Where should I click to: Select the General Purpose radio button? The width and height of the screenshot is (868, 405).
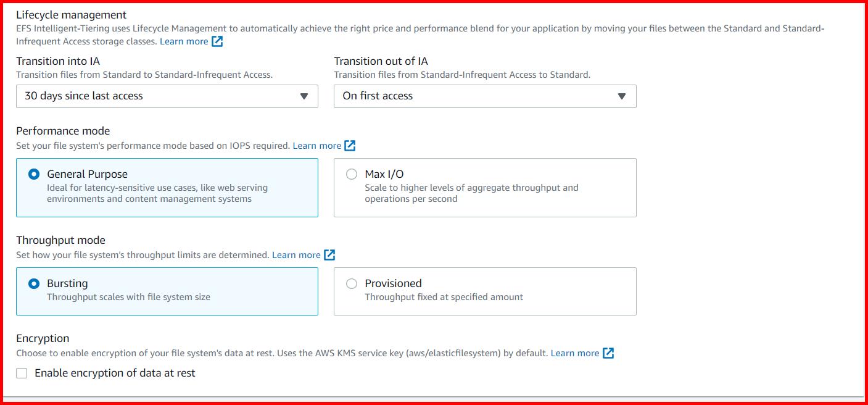pos(34,173)
